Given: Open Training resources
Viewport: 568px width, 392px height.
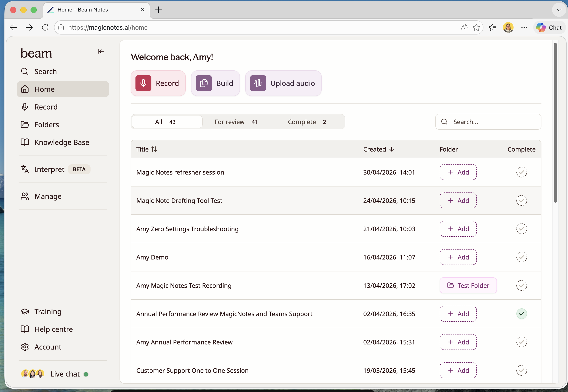Looking at the screenshot, I should (x=63, y=311).
